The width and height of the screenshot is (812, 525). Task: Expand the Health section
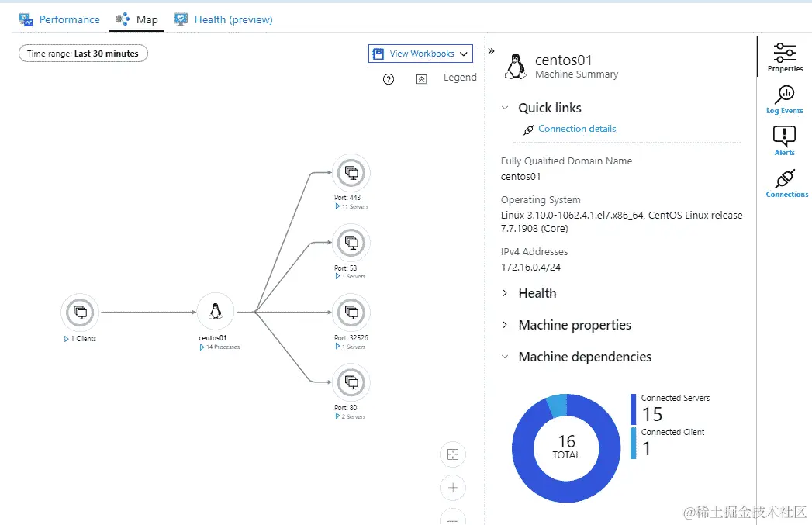505,293
